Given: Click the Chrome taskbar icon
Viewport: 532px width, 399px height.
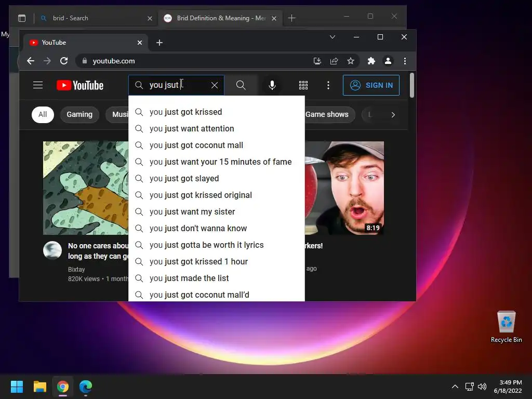Looking at the screenshot, I should pyautogui.click(x=63, y=387).
